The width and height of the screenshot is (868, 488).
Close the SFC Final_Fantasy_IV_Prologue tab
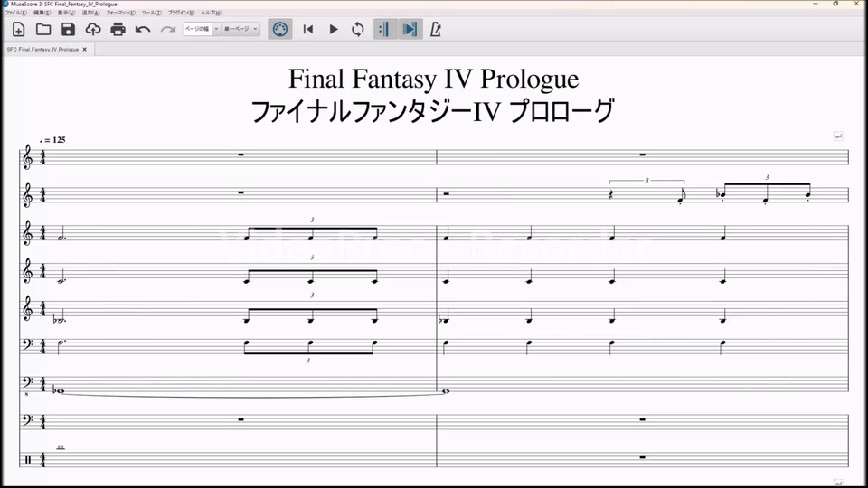[85, 49]
